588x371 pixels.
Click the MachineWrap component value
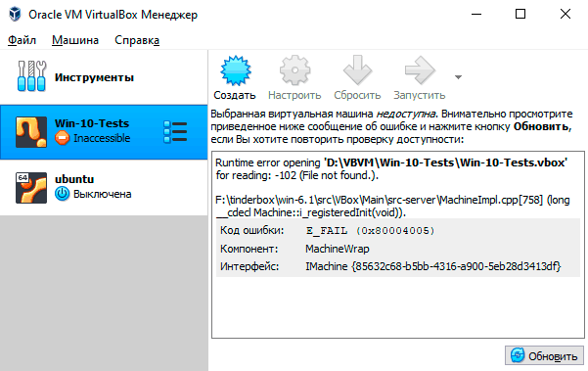pos(338,249)
